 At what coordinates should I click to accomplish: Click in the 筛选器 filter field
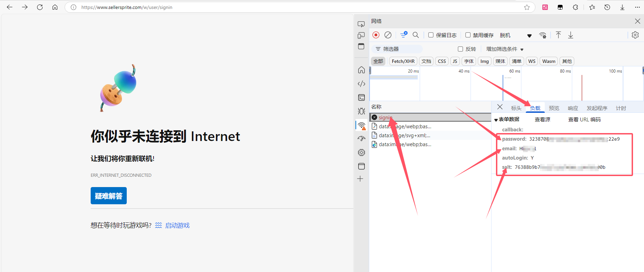(397, 49)
